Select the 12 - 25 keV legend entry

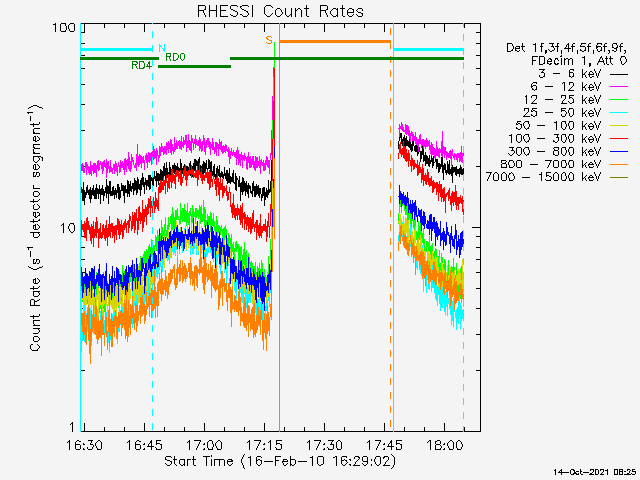coord(562,100)
